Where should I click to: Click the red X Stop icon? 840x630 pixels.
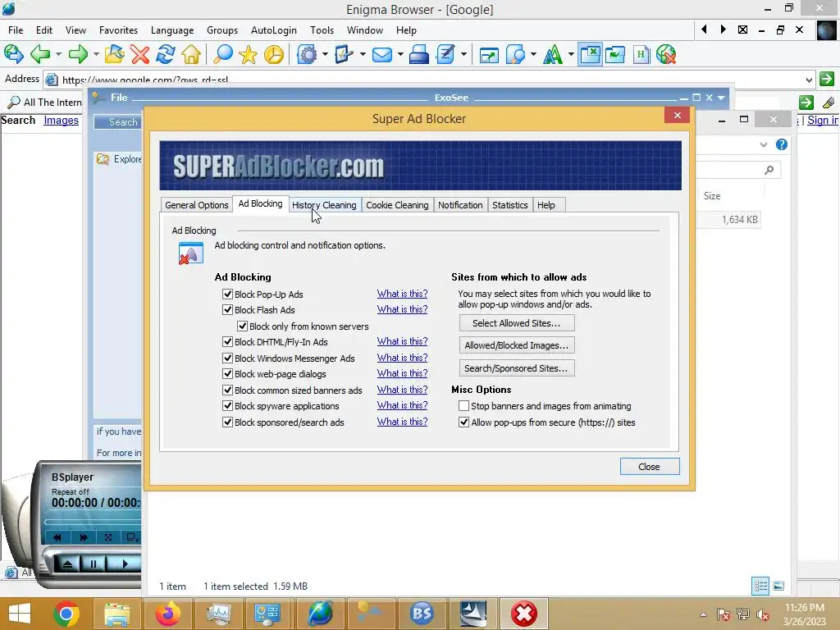click(139, 54)
